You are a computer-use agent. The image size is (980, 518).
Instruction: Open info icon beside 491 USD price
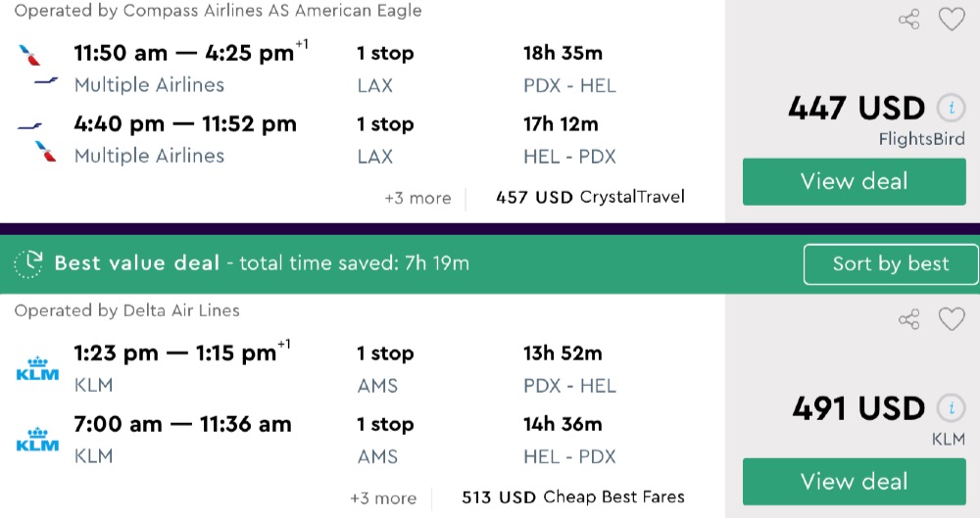[x=950, y=408]
